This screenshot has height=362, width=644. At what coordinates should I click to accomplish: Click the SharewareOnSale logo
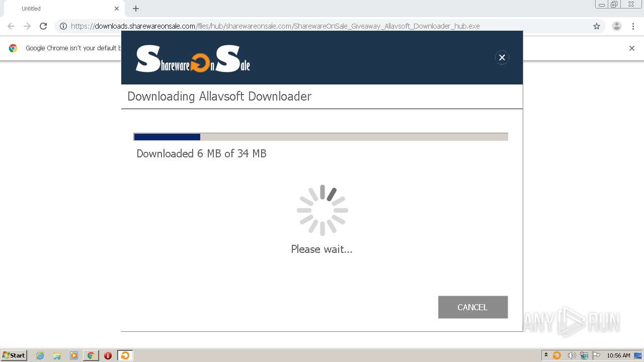(x=193, y=59)
